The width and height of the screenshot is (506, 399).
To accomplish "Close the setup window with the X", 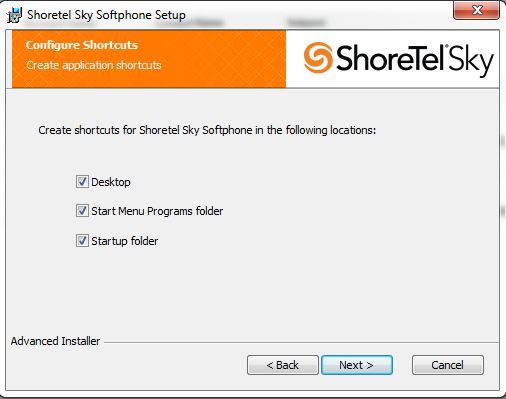I will pyautogui.click(x=477, y=10).
